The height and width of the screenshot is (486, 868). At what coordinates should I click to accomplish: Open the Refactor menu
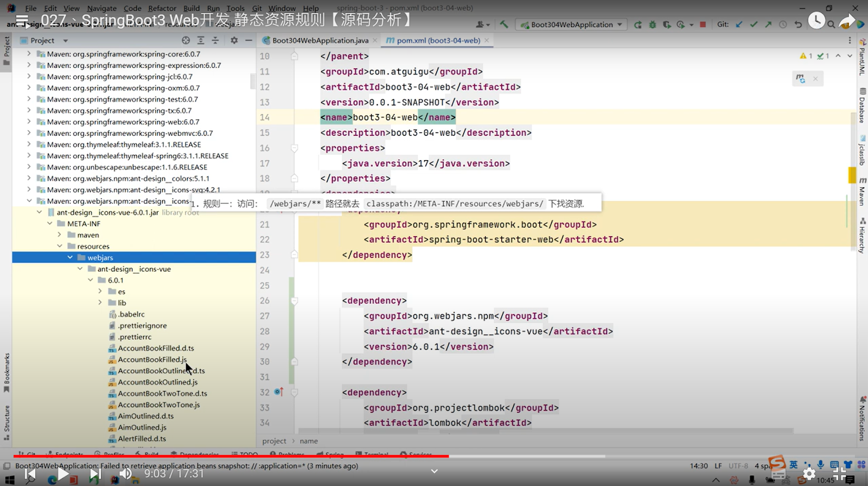click(162, 8)
